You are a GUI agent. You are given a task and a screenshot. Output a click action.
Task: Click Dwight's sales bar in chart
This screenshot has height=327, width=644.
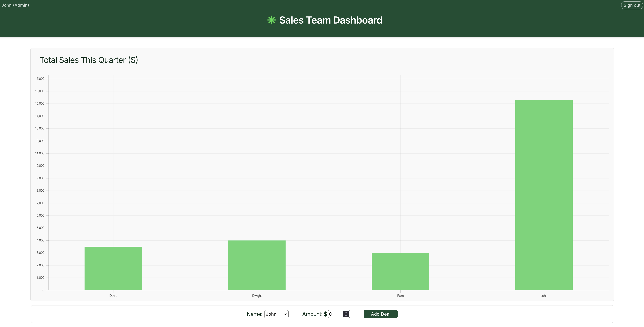click(x=257, y=265)
